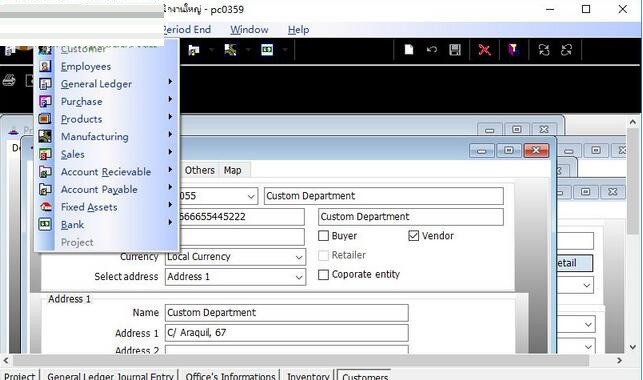Switch to Office's Informations tab
643x380 pixels.
(230, 375)
